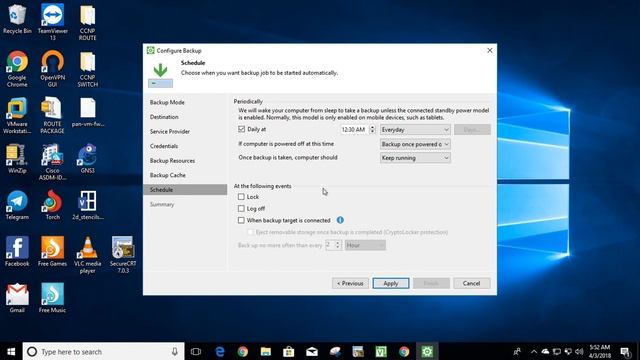Click the info icon beside backup target option
Image resolution: width=640 pixels, height=360 pixels.
(x=340, y=220)
